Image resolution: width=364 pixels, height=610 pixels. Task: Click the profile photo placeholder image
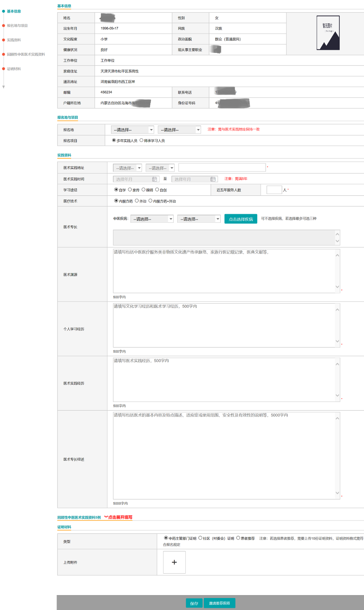click(x=328, y=33)
